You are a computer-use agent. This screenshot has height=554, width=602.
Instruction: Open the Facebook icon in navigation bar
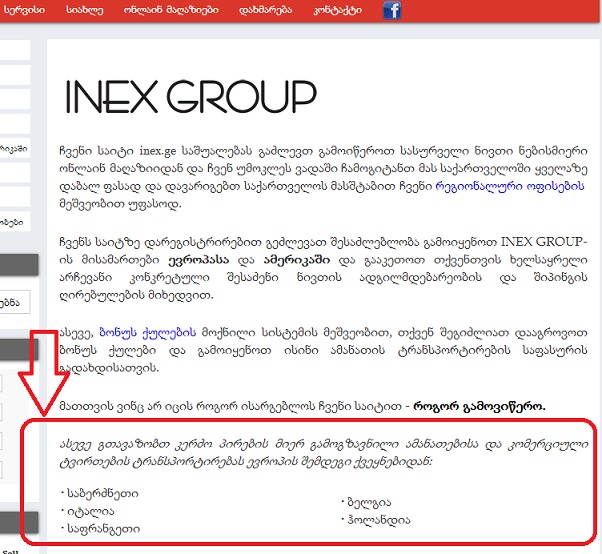point(392,10)
